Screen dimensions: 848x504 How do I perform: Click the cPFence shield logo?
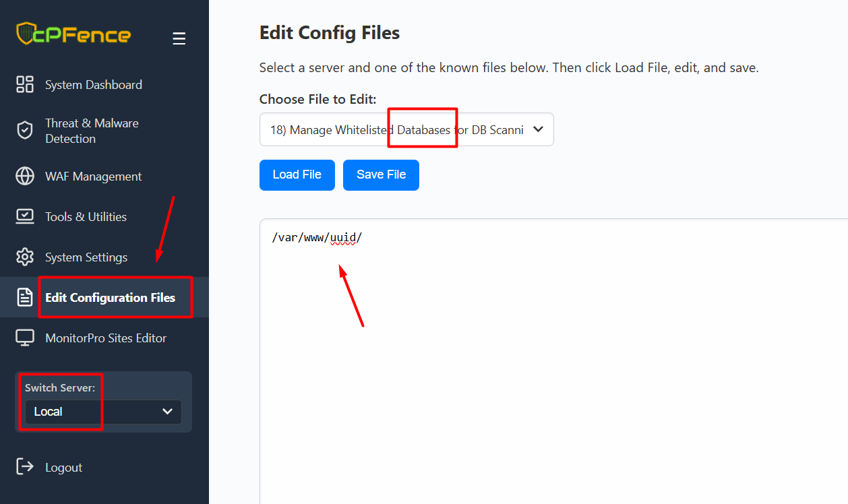pos(26,34)
